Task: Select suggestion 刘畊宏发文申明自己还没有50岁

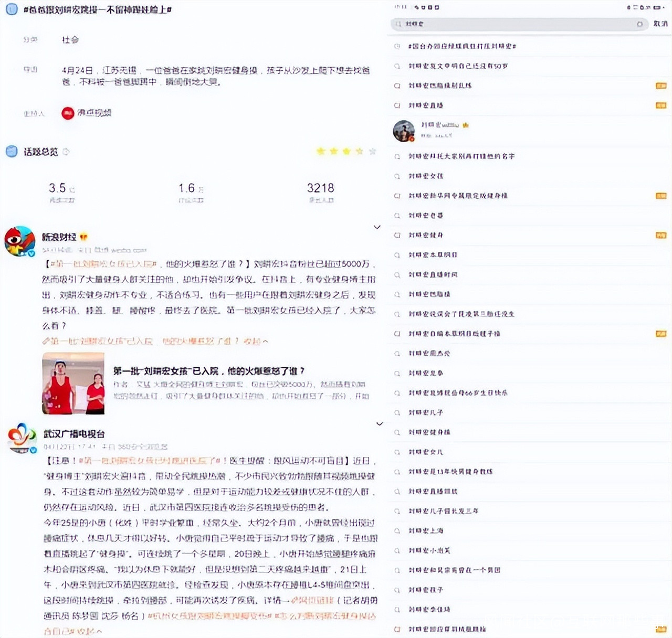Action: (x=458, y=66)
